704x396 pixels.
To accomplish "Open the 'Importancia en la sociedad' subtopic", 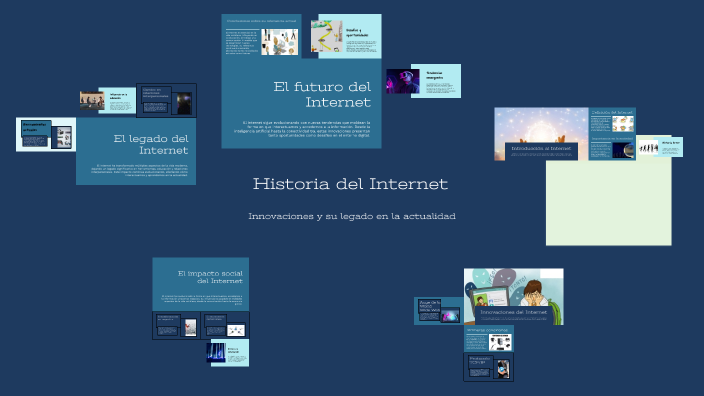I will click(612, 147).
